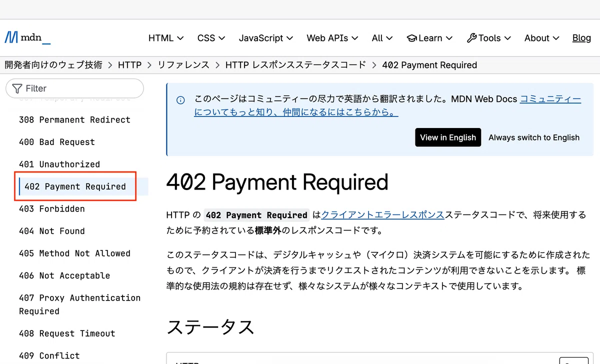The width and height of the screenshot is (600, 364).
Task: Open the Learn menu
Action: [429, 38]
